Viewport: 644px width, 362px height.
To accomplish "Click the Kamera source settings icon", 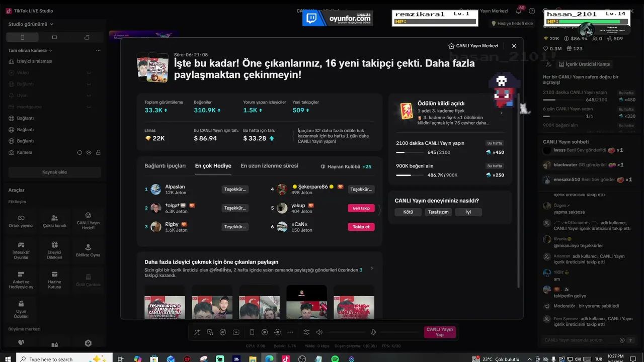I will [79, 152].
